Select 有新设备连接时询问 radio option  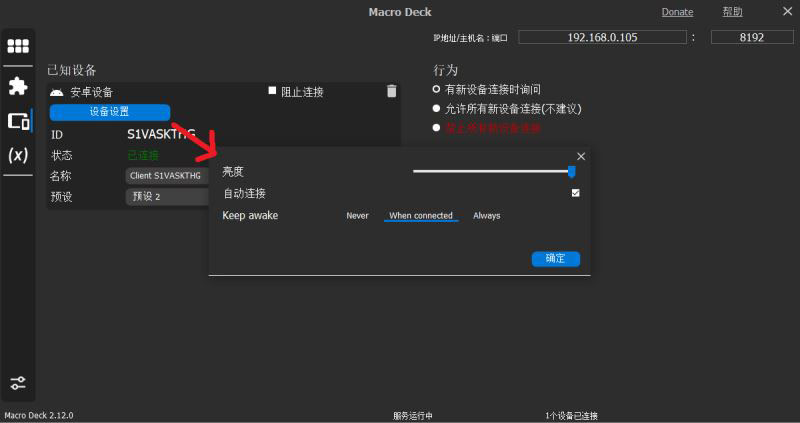click(x=436, y=89)
